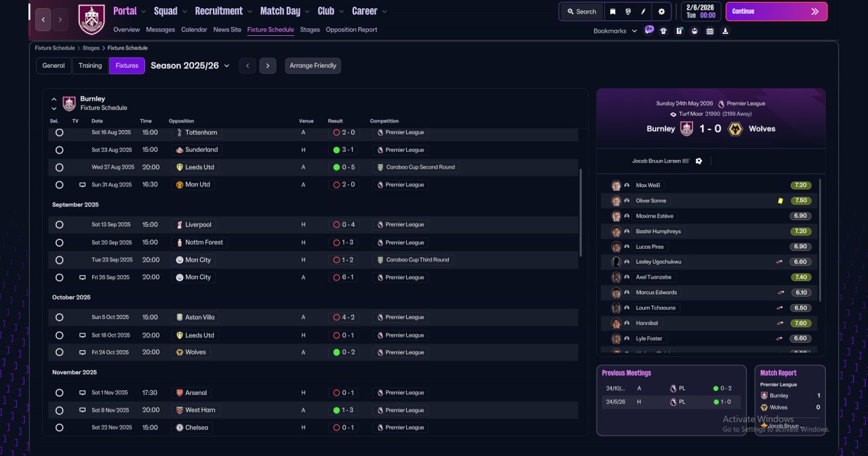Open the messages speech bubble icon with 9+ badge
Image resolution: width=868 pixels, height=456 pixels.
[x=650, y=30]
